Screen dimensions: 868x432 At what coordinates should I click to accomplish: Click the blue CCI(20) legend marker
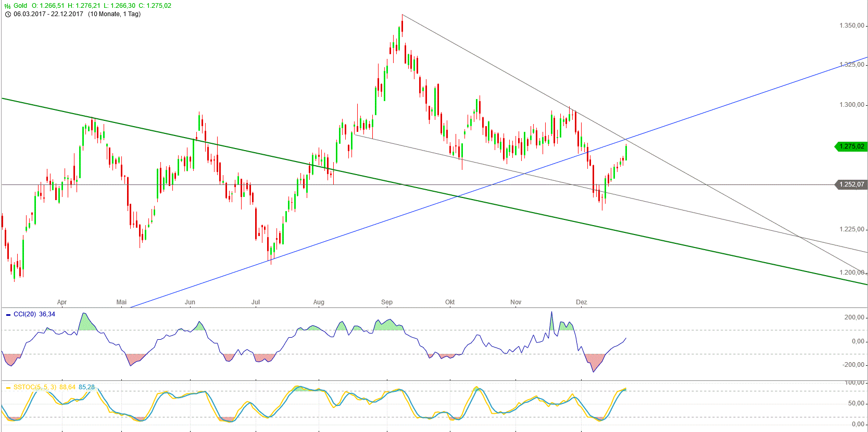(8, 315)
